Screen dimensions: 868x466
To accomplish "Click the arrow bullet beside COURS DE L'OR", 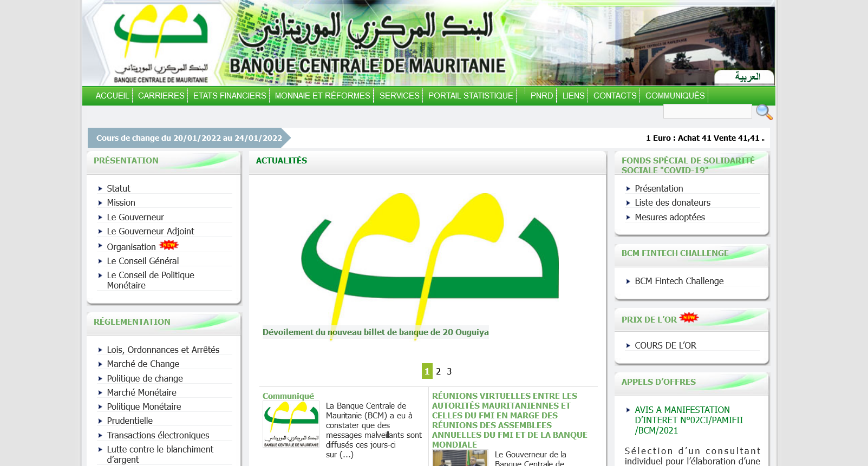I will tap(628, 346).
